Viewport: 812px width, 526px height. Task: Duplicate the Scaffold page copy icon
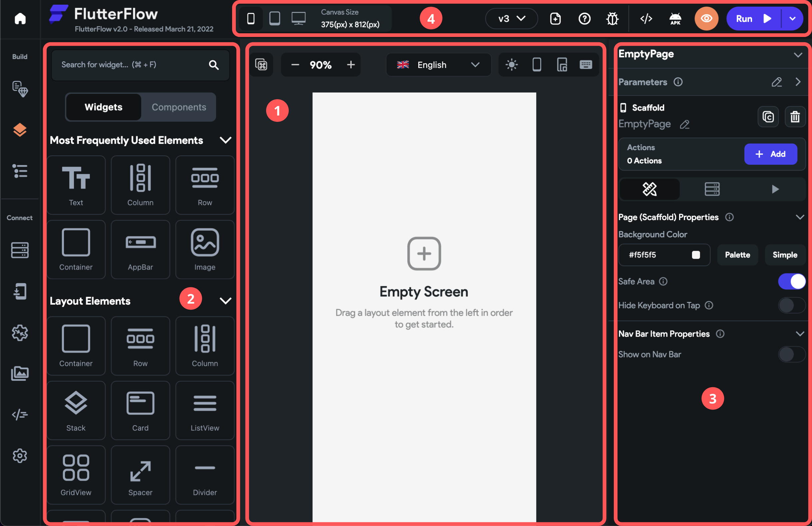[x=768, y=117]
